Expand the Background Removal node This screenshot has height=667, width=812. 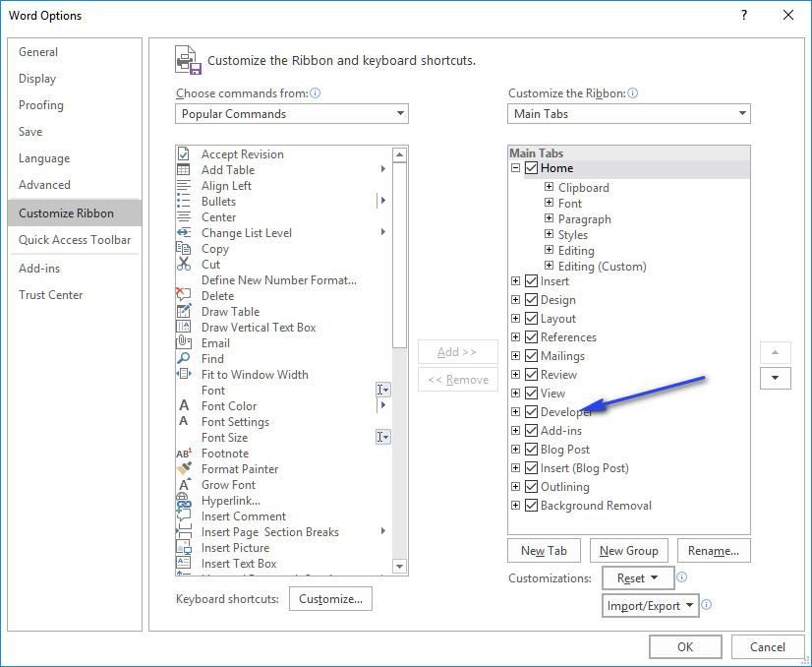click(x=515, y=505)
